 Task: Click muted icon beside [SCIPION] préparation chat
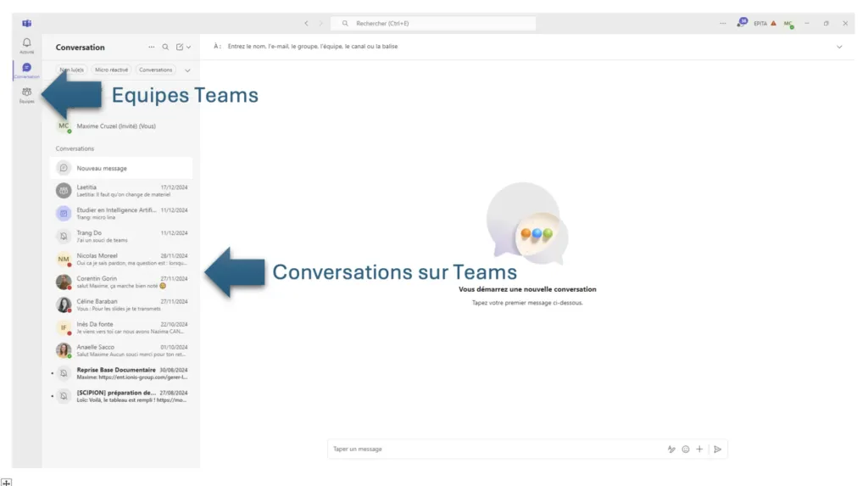point(64,396)
